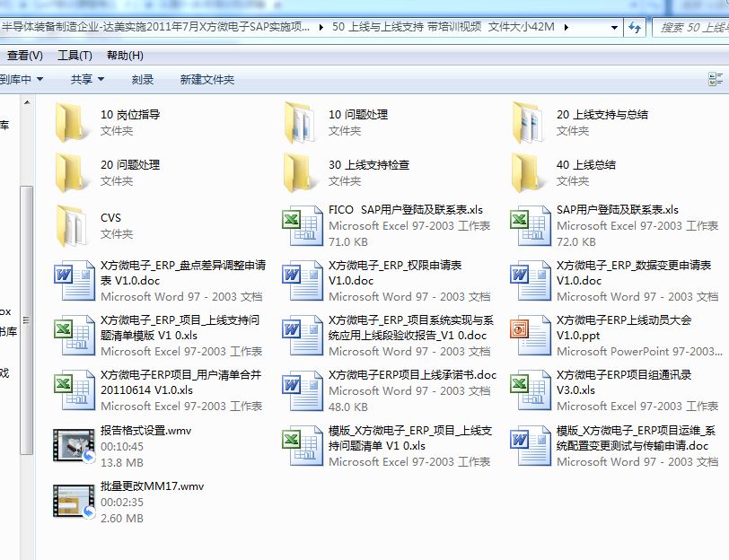Viewport: 729px width, 560px height.
Task: Select the folder name 40 上线总结
Action: click(x=585, y=165)
